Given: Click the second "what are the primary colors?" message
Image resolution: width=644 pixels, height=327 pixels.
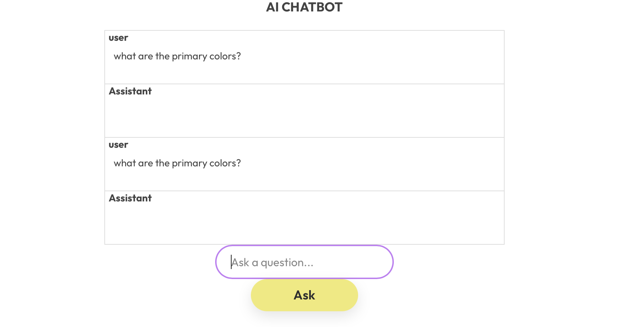Looking at the screenshot, I should tap(177, 163).
